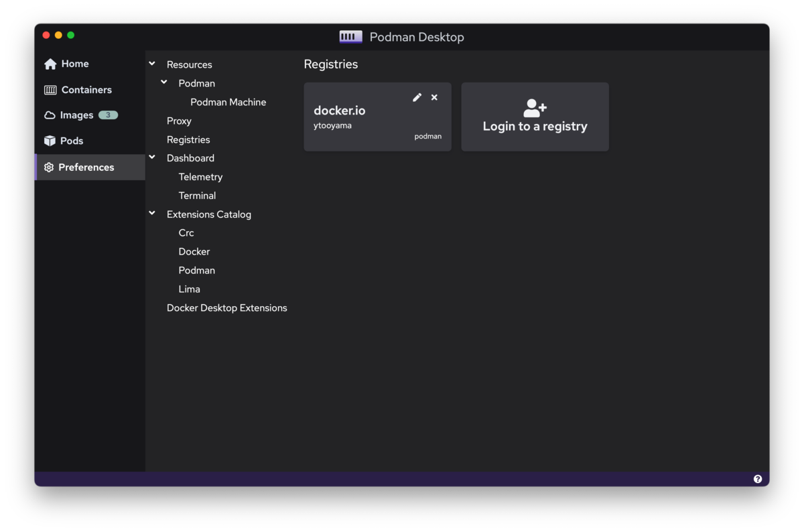This screenshot has width=804, height=532.
Task: Collapse the Dashboard section chevron
Action: [x=152, y=157]
